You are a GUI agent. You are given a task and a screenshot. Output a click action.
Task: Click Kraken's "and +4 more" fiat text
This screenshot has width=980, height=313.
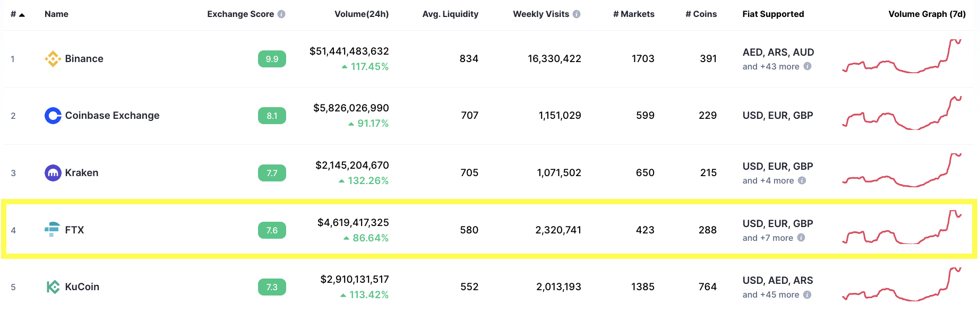(x=768, y=180)
